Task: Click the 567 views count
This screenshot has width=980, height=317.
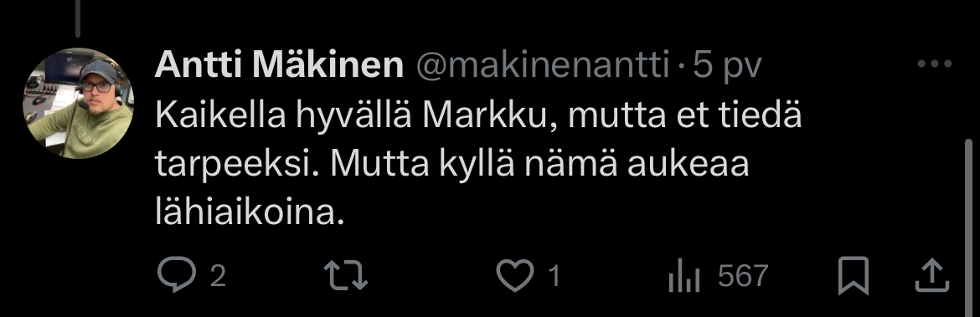Action: [743, 276]
